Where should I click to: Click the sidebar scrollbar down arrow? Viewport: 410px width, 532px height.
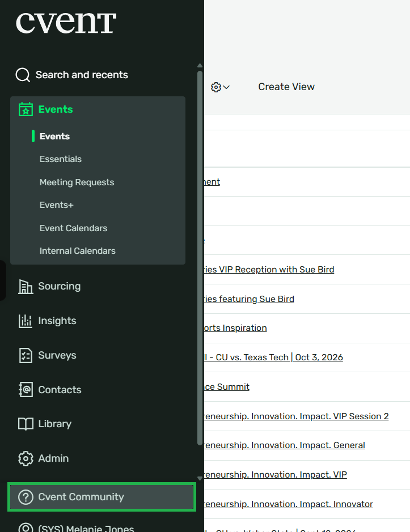[200, 478]
